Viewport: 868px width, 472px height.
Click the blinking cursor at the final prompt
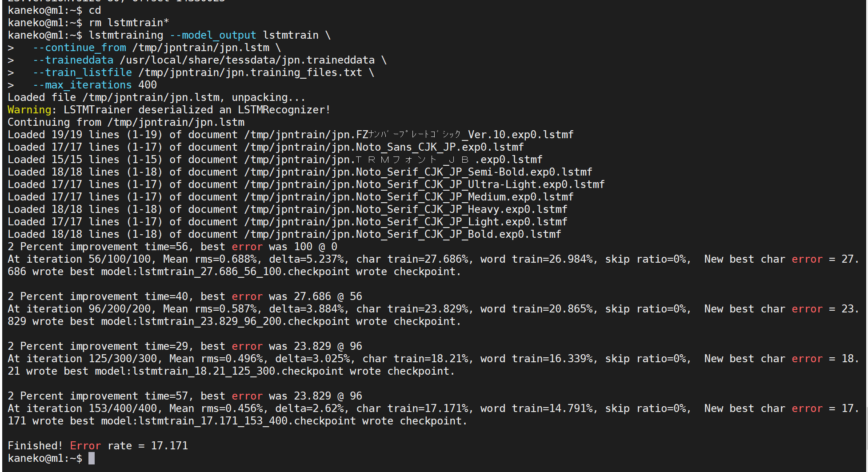[x=92, y=458]
